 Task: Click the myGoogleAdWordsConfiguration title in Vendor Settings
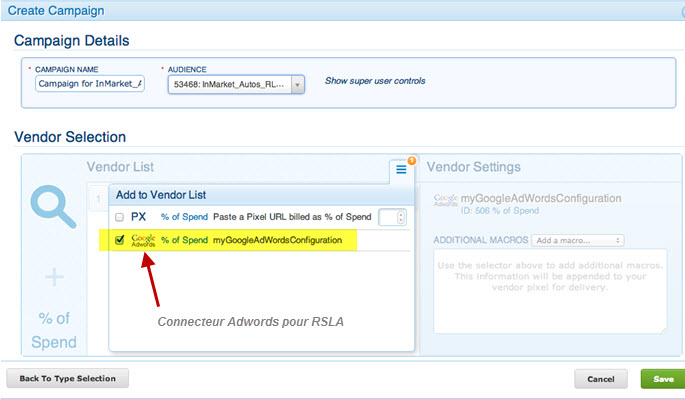coord(541,198)
